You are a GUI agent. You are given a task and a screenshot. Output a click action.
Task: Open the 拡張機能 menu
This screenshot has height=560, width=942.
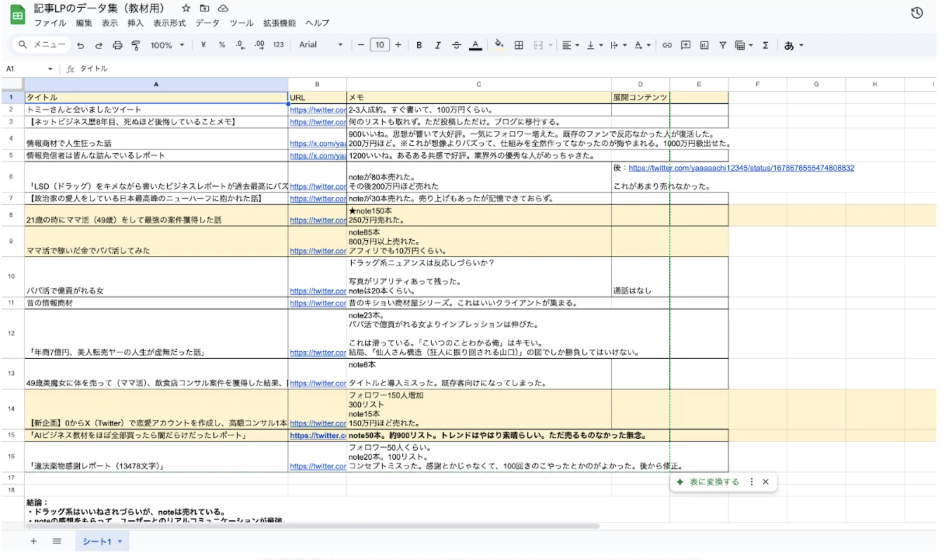click(x=279, y=23)
